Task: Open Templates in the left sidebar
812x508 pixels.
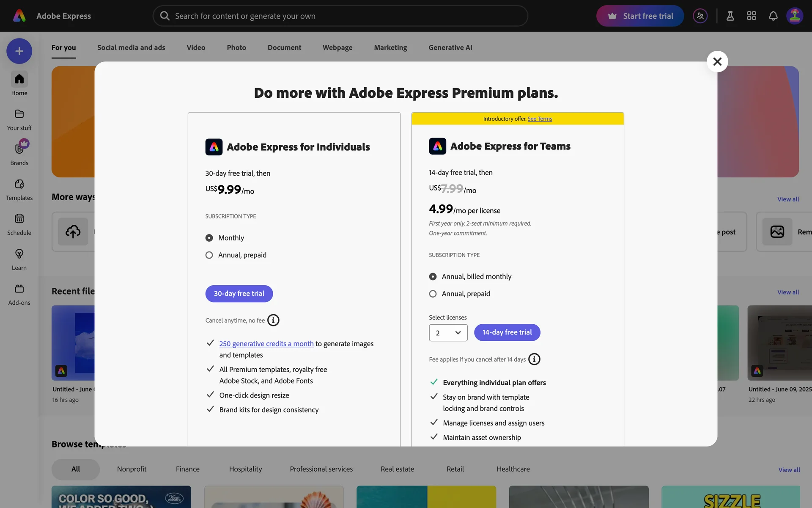Action: (19, 189)
